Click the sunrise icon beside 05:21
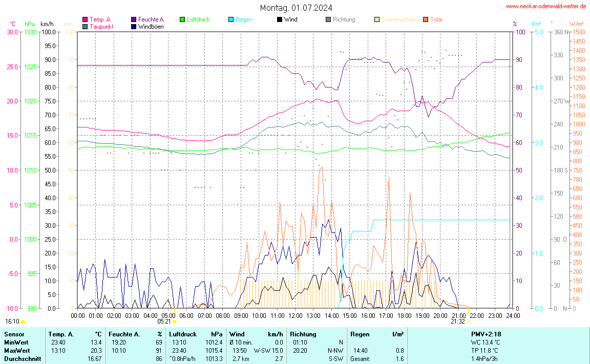This screenshot has height=364, width=590. pos(175,322)
